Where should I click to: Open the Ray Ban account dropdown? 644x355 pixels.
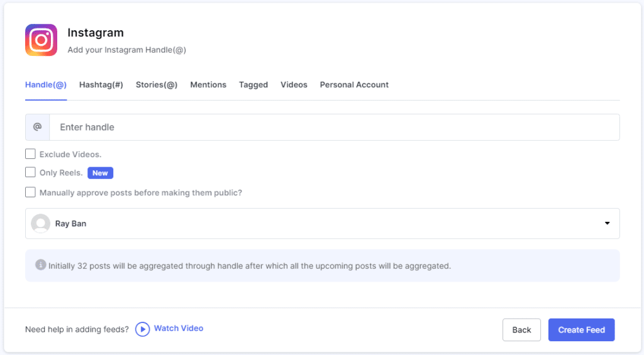coord(322,224)
